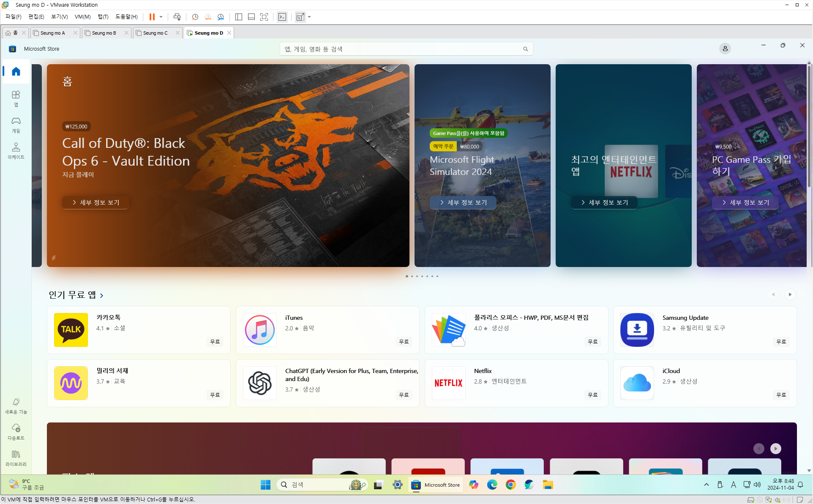Switch to the Seung mo B tab

(x=104, y=33)
